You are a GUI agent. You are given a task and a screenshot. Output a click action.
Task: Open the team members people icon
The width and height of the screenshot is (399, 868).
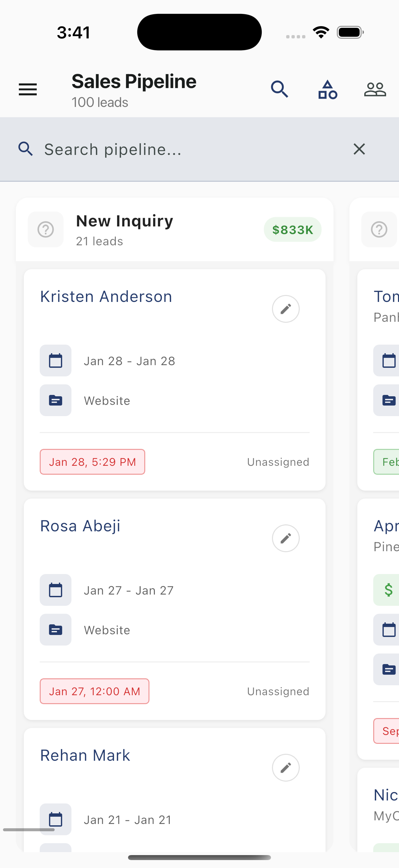tap(375, 89)
